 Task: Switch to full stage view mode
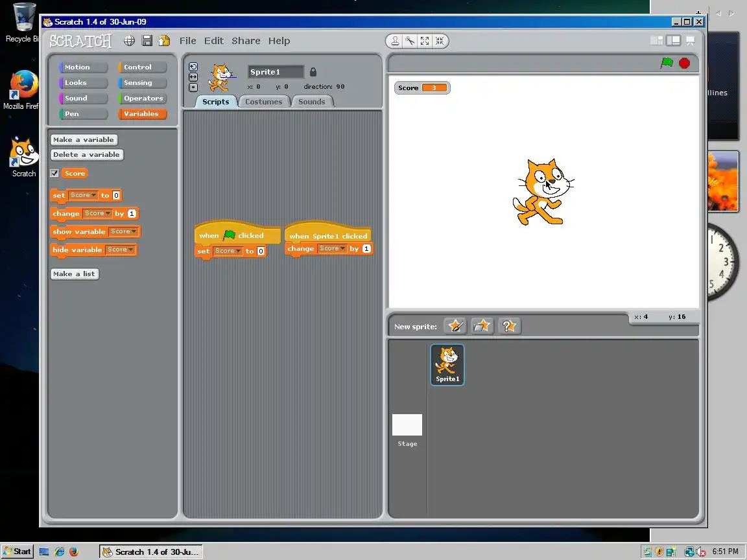click(673, 40)
